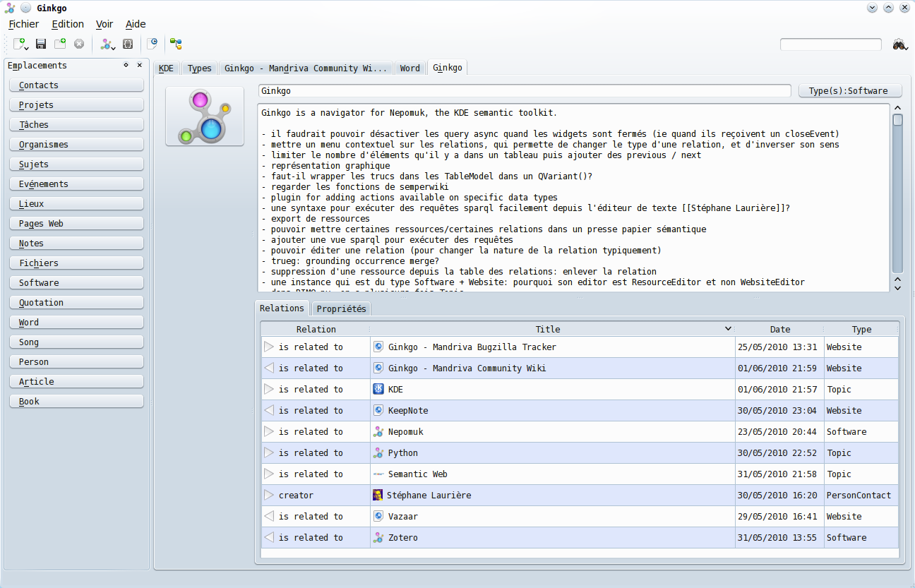Click direction arrow in Ginkgo - Mandriva Community Wiki row
The width and height of the screenshot is (915, 588).
click(269, 368)
